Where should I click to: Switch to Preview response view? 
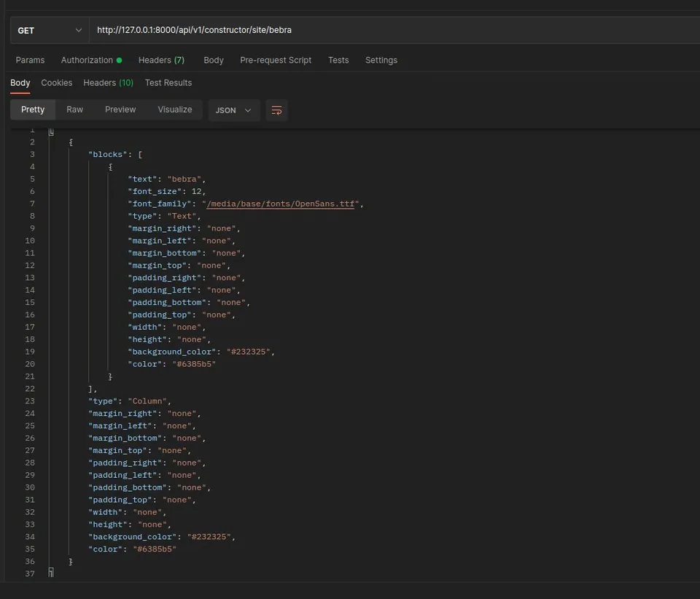click(120, 110)
